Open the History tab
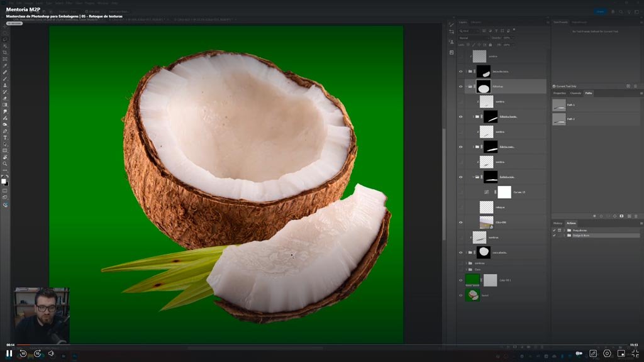This screenshot has height=362, width=644. [x=558, y=223]
